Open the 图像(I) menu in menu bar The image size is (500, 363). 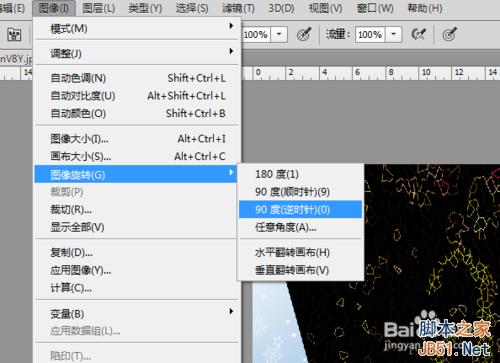click(54, 8)
